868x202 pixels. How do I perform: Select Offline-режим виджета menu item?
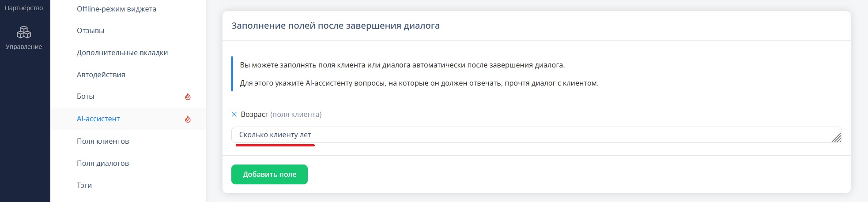pos(117,9)
